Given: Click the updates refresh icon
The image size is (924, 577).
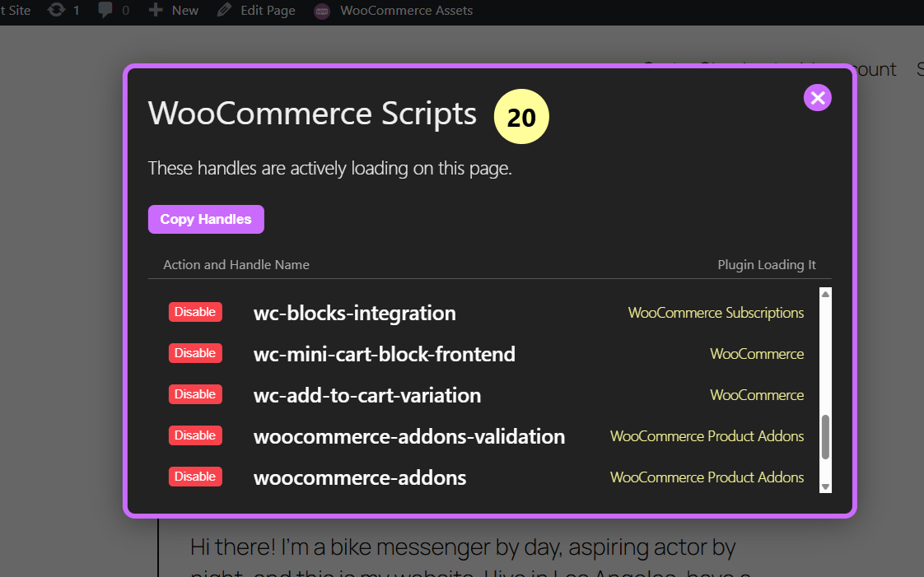Looking at the screenshot, I should pyautogui.click(x=57, y=10).
